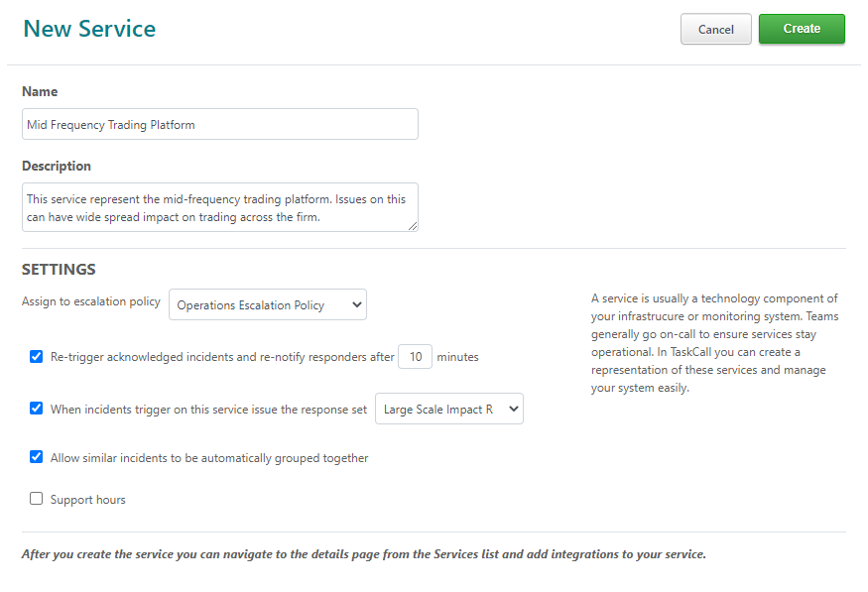The width and height of the screenshot is (868, 592).
Task: Click the Cancel button
Action: click(x=716, y=30)
